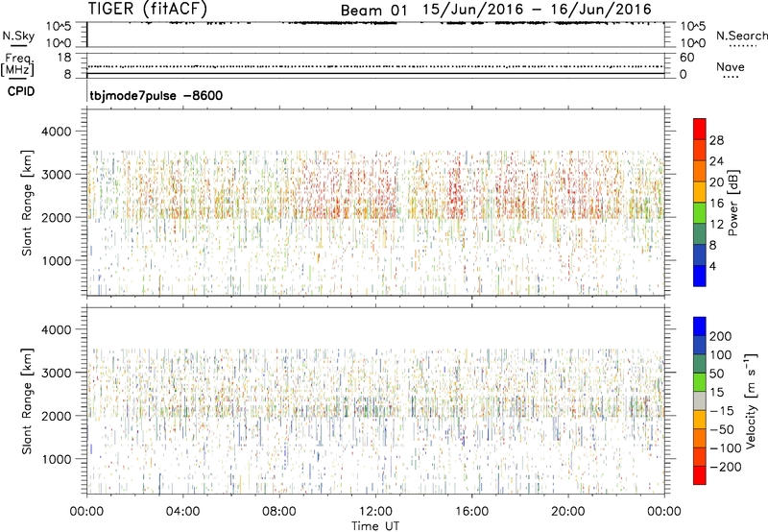The height and width of the screenshot is (532, 768).
Task: Click the Slant Range label of the power panel
Action: [27, 203]
